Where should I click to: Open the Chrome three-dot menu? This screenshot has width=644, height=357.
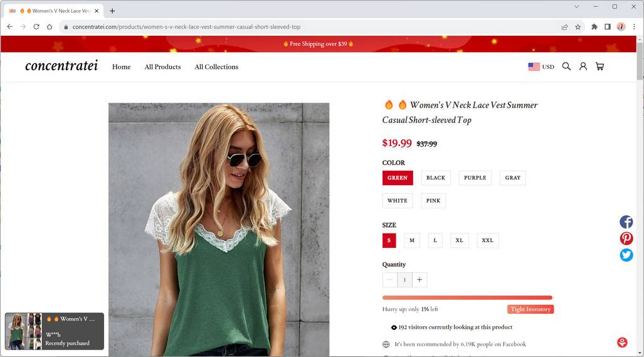[634, 27]
